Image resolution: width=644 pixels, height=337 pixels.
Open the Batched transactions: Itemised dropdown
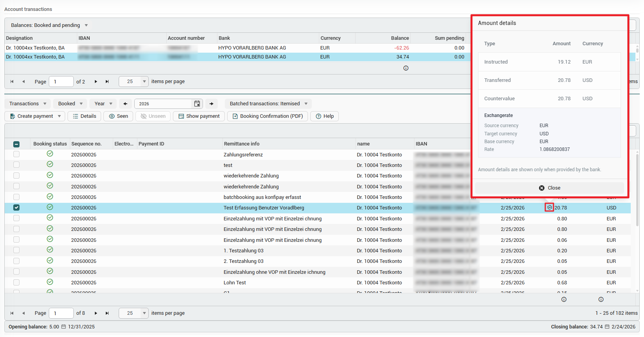[x=268, y=104]
